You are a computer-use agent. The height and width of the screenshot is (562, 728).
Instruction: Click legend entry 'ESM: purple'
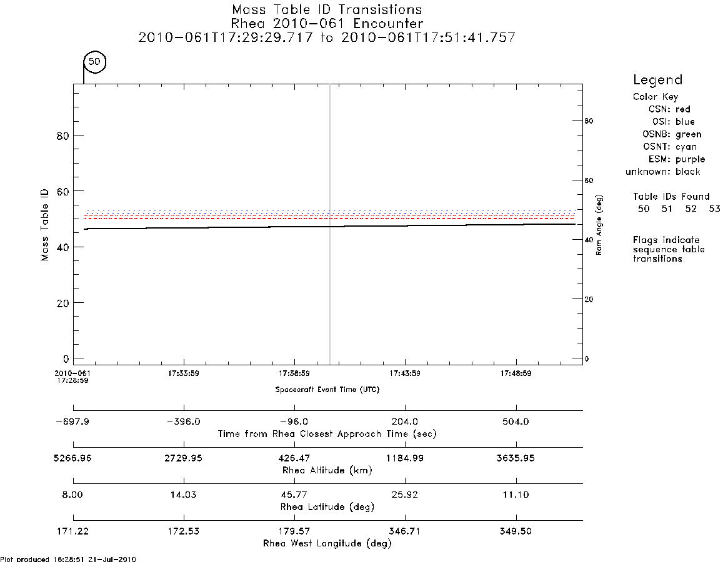[x=677, y=159]
